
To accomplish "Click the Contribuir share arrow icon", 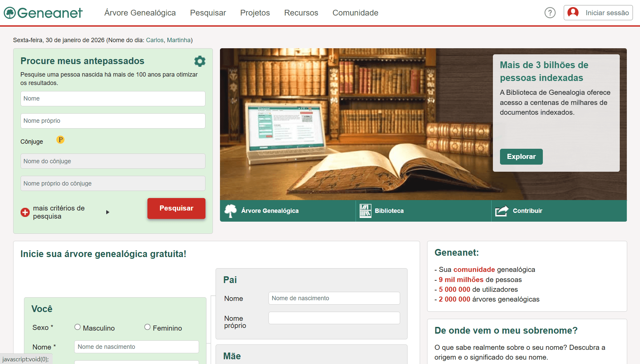I will [502, 211].
